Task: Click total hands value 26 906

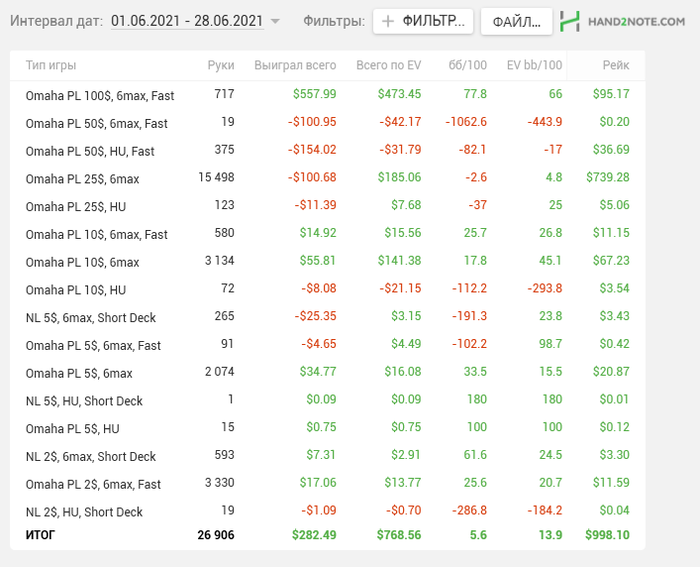Action: (216, 535)
